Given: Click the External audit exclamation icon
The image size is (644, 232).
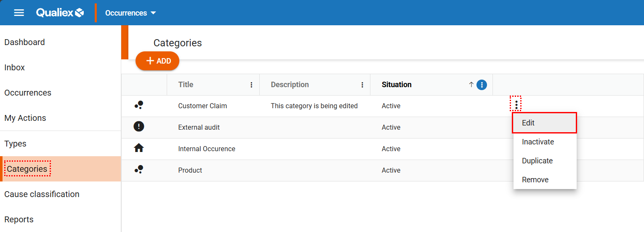Looking at the screenshot, I should click(x=139, y=127).
